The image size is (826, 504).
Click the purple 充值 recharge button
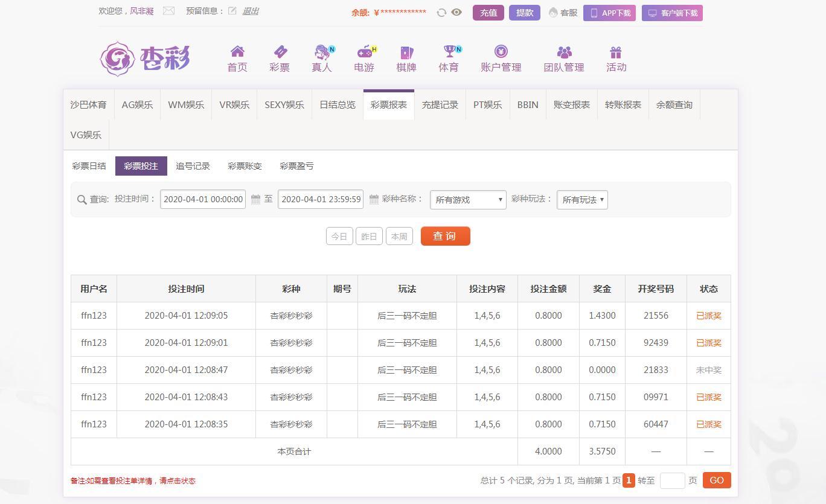[488, 13]
